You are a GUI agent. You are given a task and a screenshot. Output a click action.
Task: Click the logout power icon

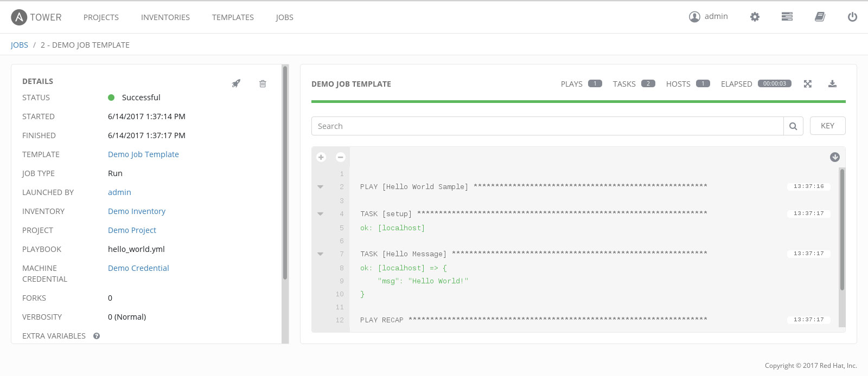(852, 17)
